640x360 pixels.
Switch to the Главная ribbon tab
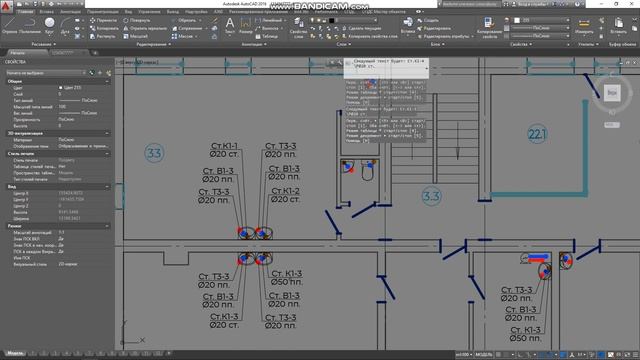coord(25,12)
